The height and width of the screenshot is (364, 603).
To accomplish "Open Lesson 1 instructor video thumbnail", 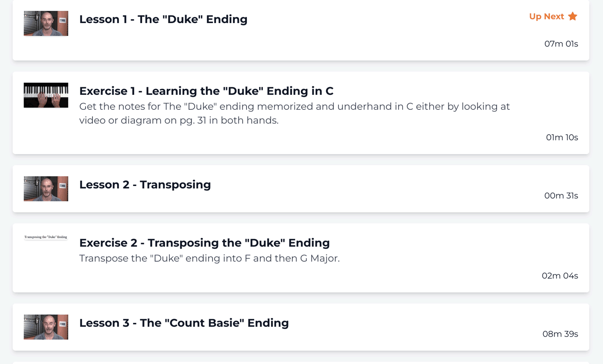I will 46,23.
